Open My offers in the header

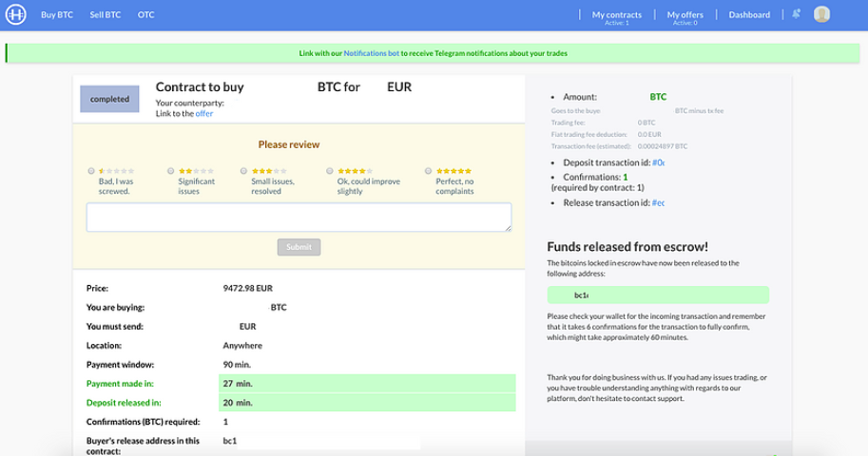685,15
